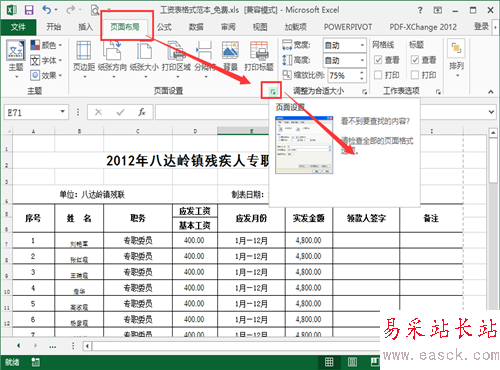Click macro recording icon in status bar
Viewport: 500px width, 370px height.
[x=35, y=362]
